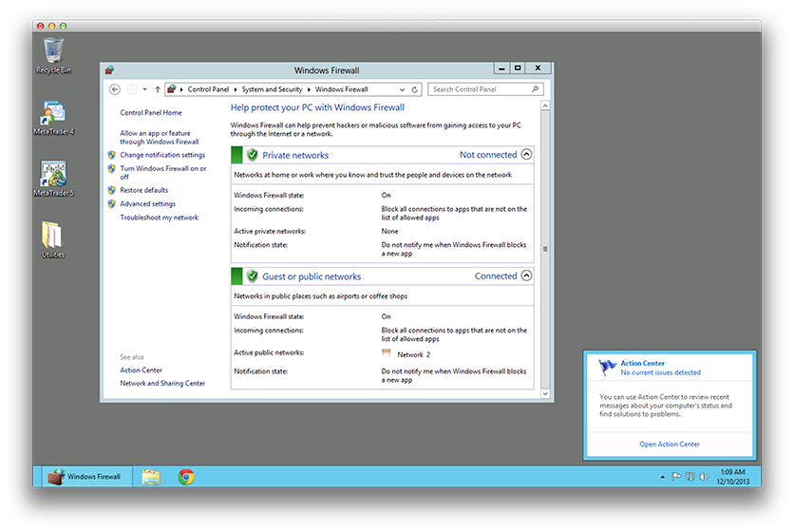Refresh the Control Panel address bar
This screenshot has height=532, width=794.
coord(415,89)
